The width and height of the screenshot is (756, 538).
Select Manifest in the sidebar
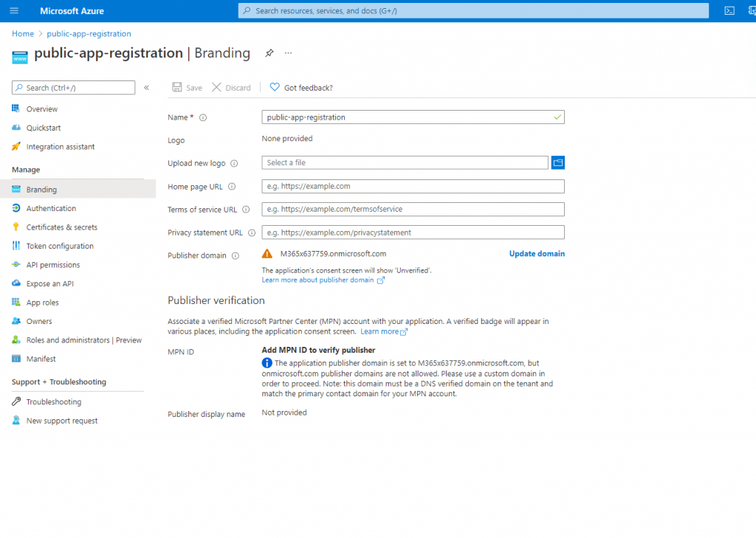[x=41, y=359]
